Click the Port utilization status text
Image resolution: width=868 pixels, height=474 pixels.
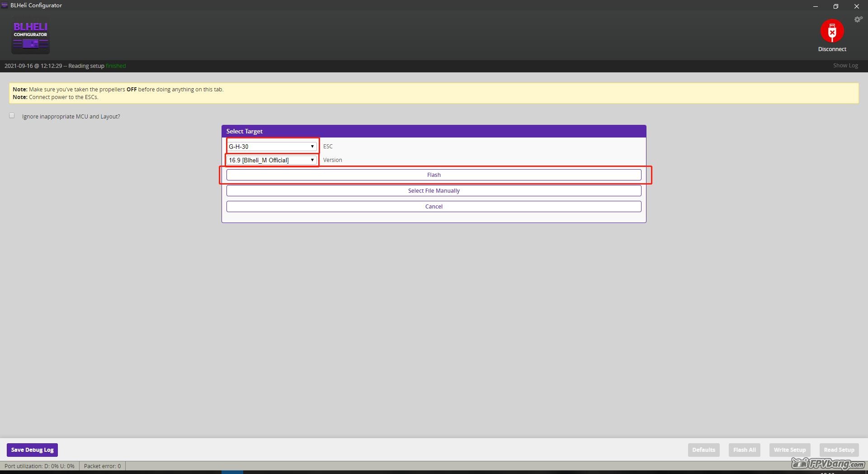[39, 466]
